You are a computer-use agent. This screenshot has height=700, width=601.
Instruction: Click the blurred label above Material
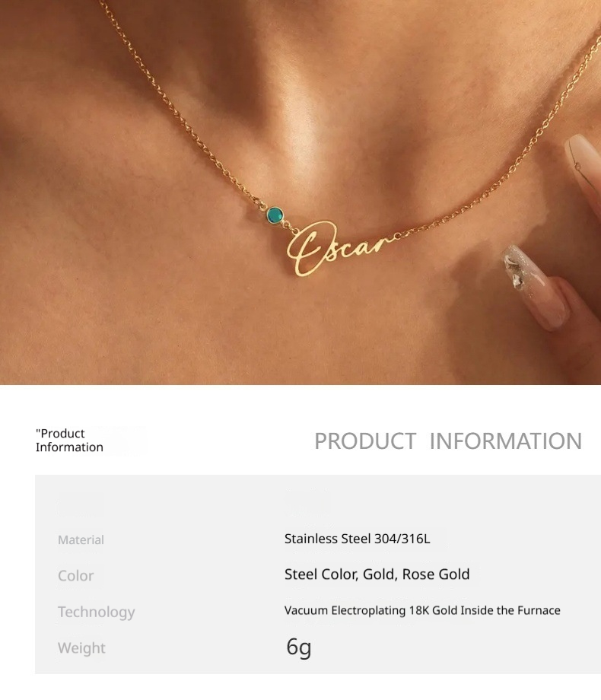(81, 504)
